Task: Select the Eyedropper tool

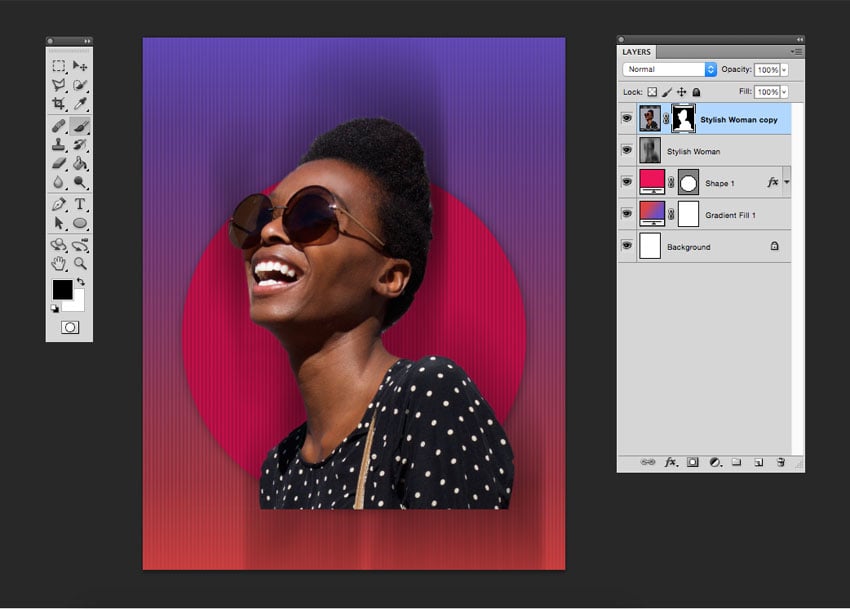Action: pos(80,103)
